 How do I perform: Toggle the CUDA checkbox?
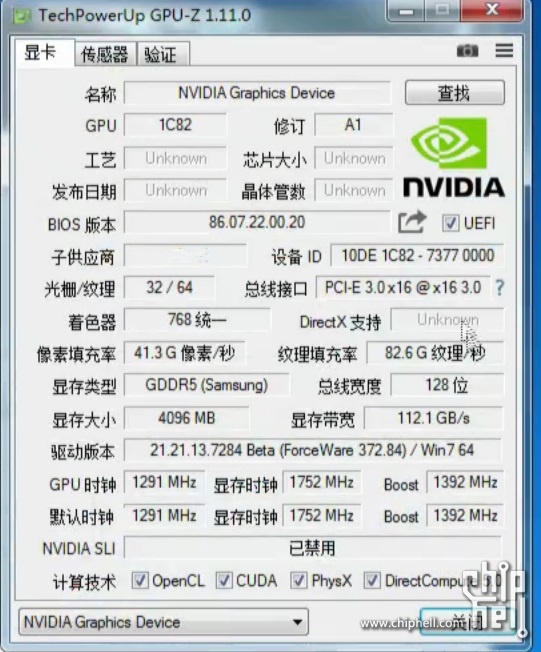coord(224,580)
